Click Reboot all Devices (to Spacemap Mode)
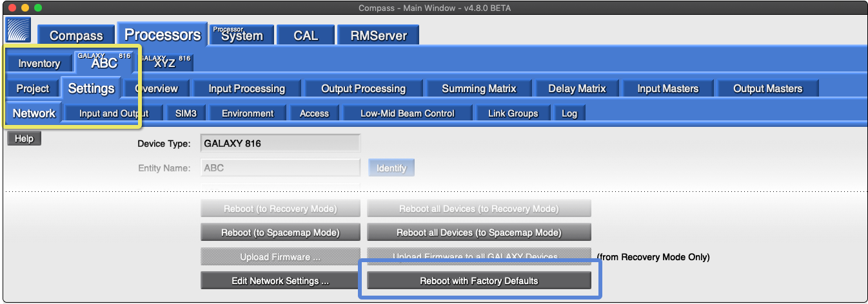This screenshot has height=304, width=868. (479, 233)
